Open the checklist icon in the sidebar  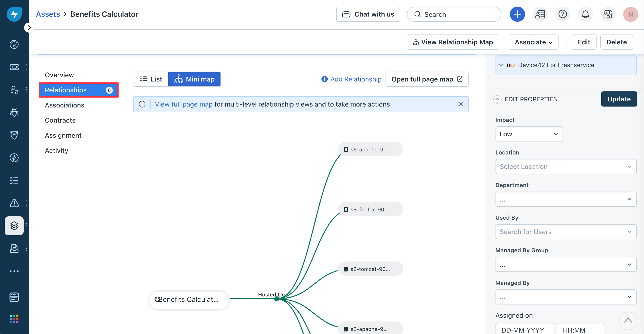(14, 180)
